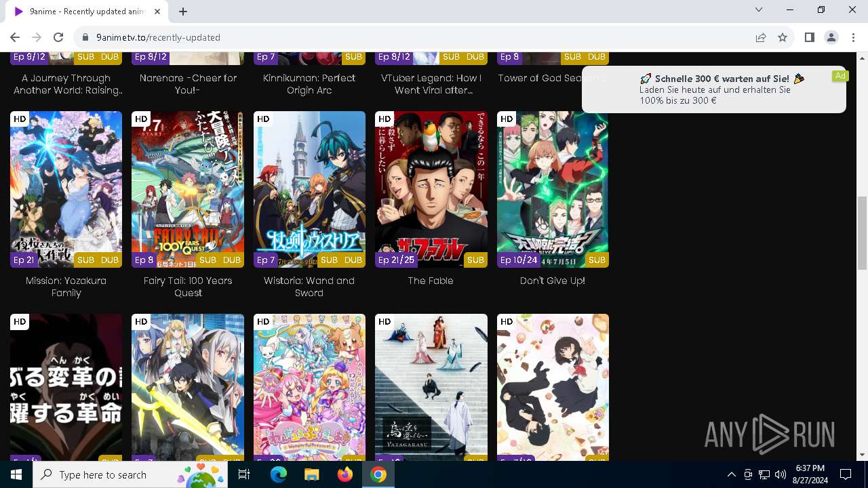Screen dimensions: 868x488
Task: Click The Fable title link
Action: pyautogui.click(x=431, y=281)
